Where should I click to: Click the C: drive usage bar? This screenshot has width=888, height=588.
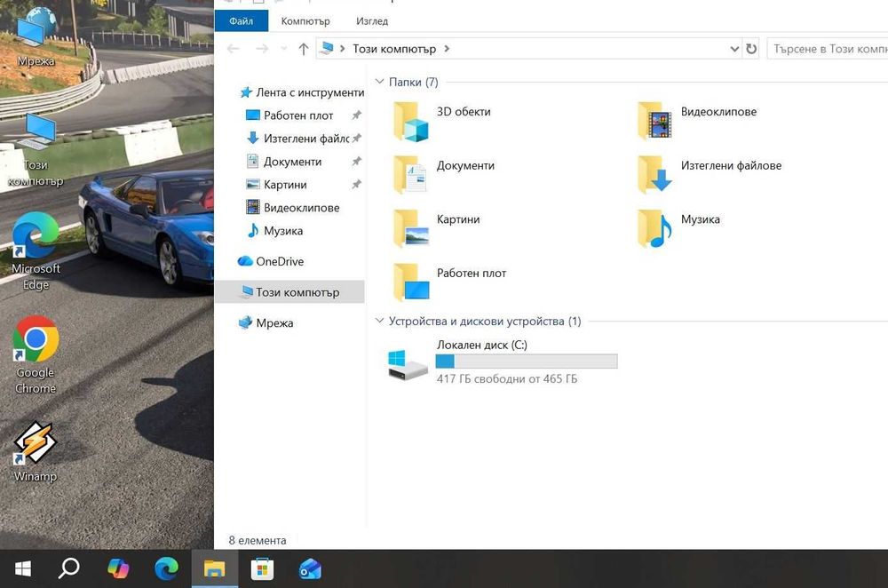526,361
